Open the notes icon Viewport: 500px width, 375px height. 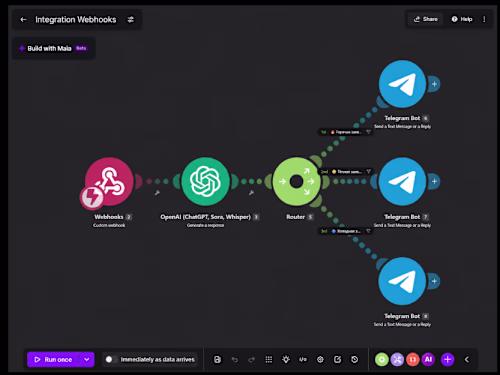pos(337,359)
